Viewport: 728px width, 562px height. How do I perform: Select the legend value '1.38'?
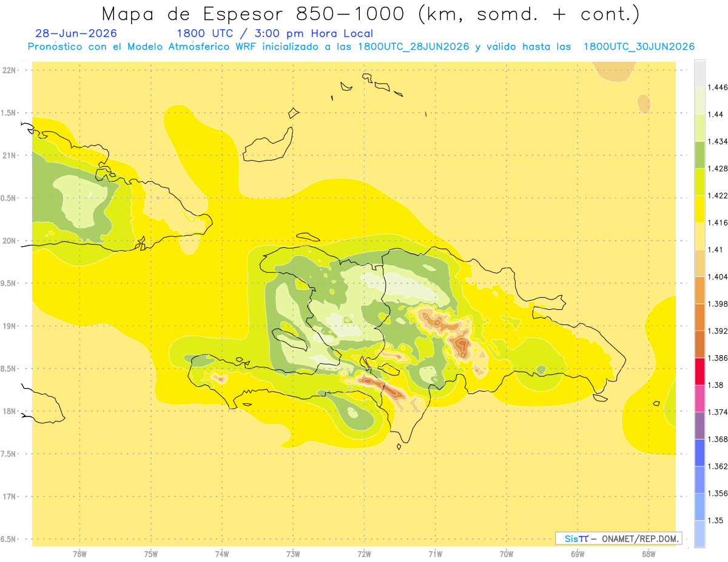(x=716, y=385)
